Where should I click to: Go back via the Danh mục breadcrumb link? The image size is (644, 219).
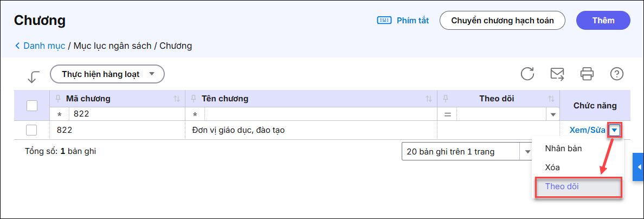point(40,46)
